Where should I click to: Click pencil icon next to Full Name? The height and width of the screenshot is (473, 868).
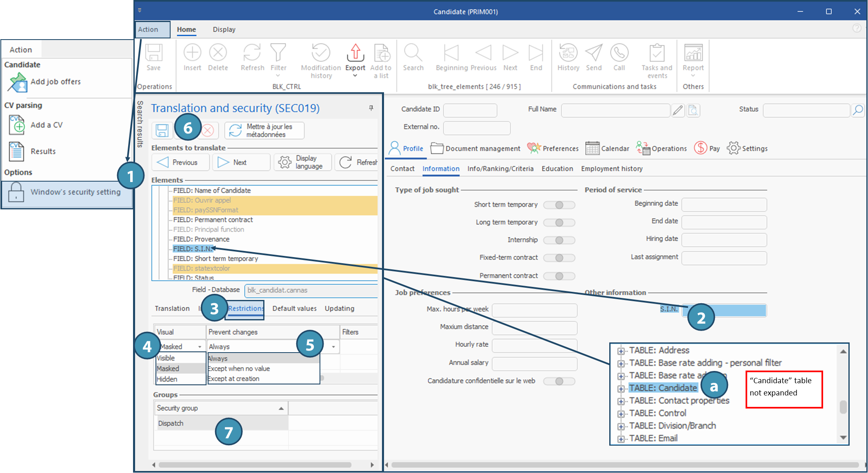pyautogui.click(x=678, y=110)
